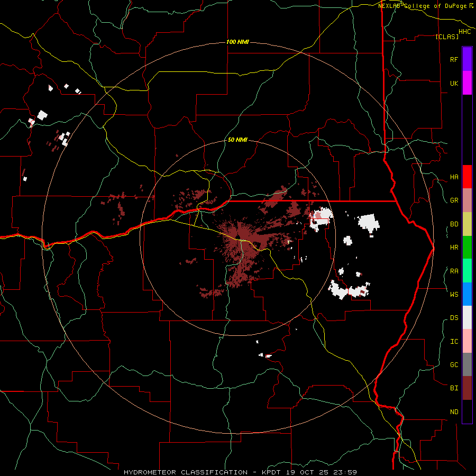Click the RF purple legend swatch

pyautogui.click(x=467, y=59)
